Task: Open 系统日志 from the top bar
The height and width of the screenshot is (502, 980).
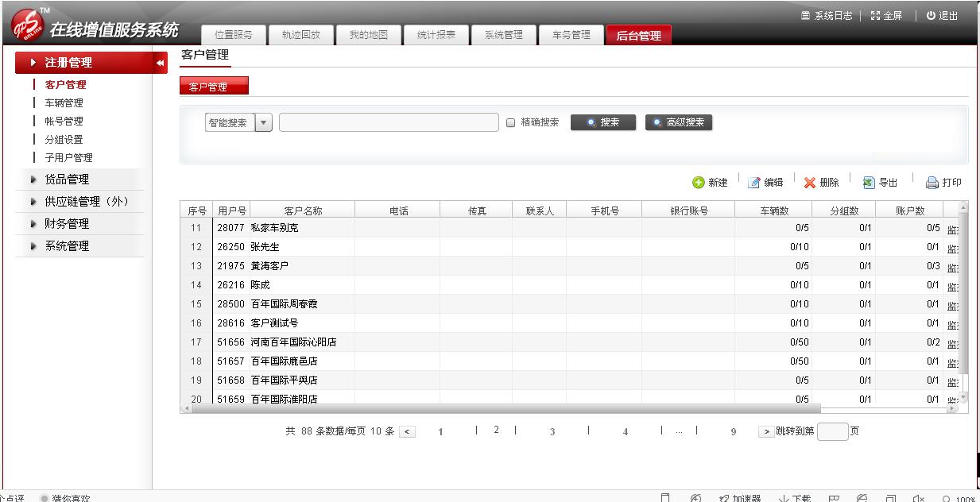Action: (x=827, y=16)
